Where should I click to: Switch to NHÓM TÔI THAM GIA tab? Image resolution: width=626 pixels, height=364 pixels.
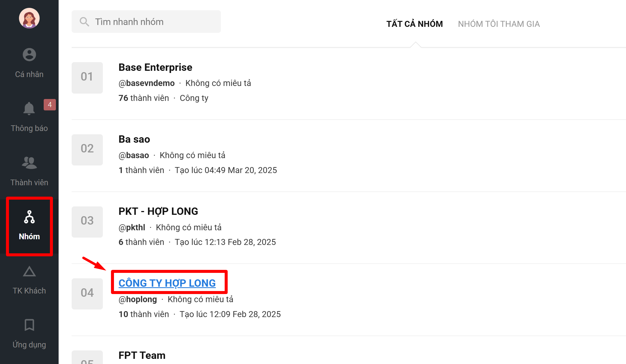pyautogui.click(x=499, y=24)
